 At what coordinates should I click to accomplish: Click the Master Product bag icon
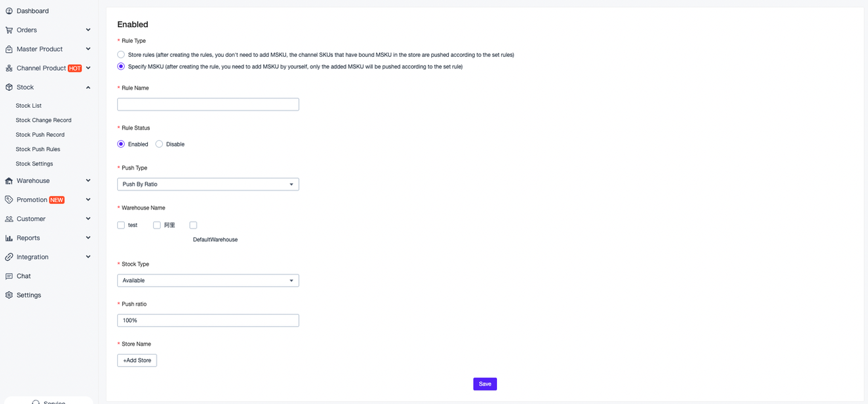pos(9,49)
